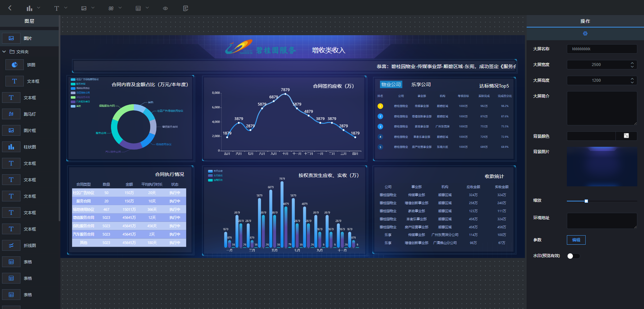The height and width of the screenshot is (309, 644).
Task: Open the 背景颜色 color picker swatch
Action: pos(626,136)
